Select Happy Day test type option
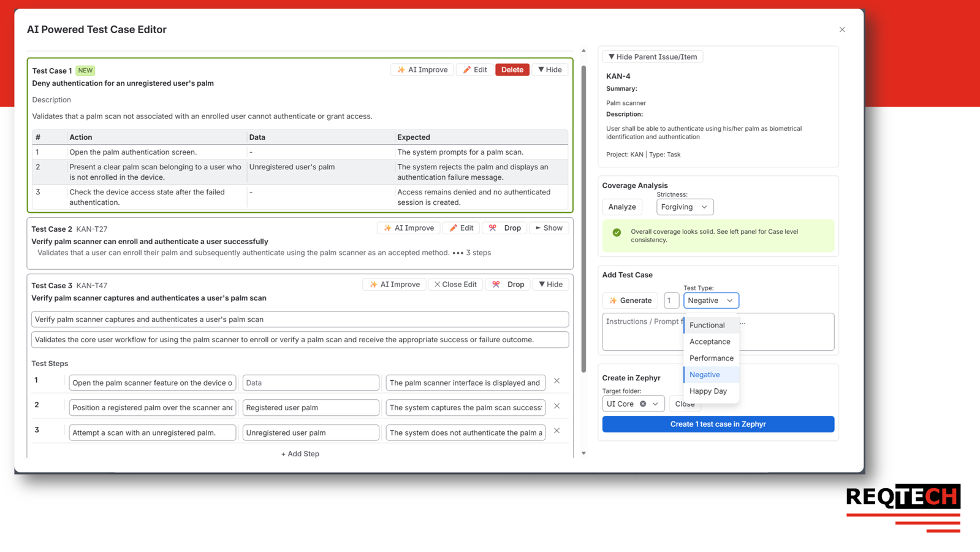Image resolution: width=980 pixels, height=552 pixels. coord(712,391)
